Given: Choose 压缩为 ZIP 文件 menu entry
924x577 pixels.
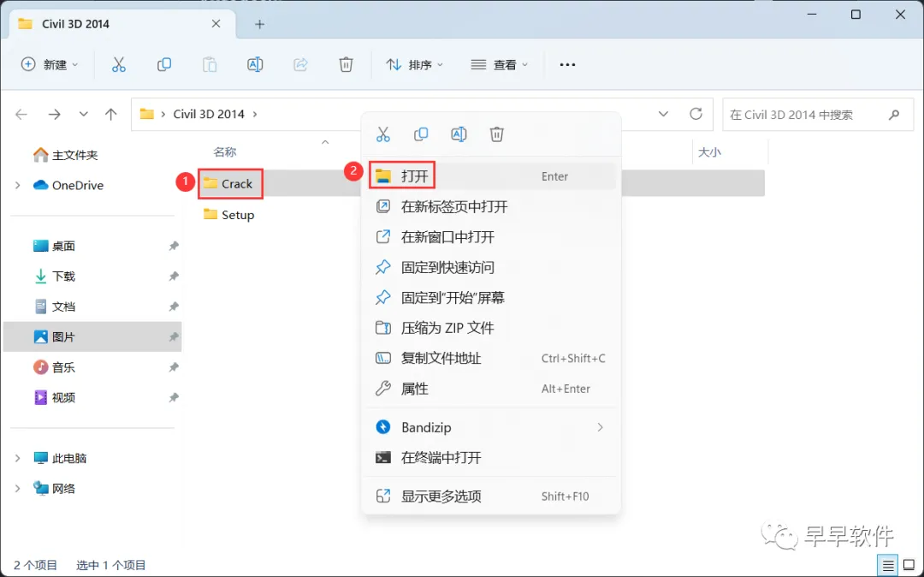Looking at the screenshot, I should [491, 328].
